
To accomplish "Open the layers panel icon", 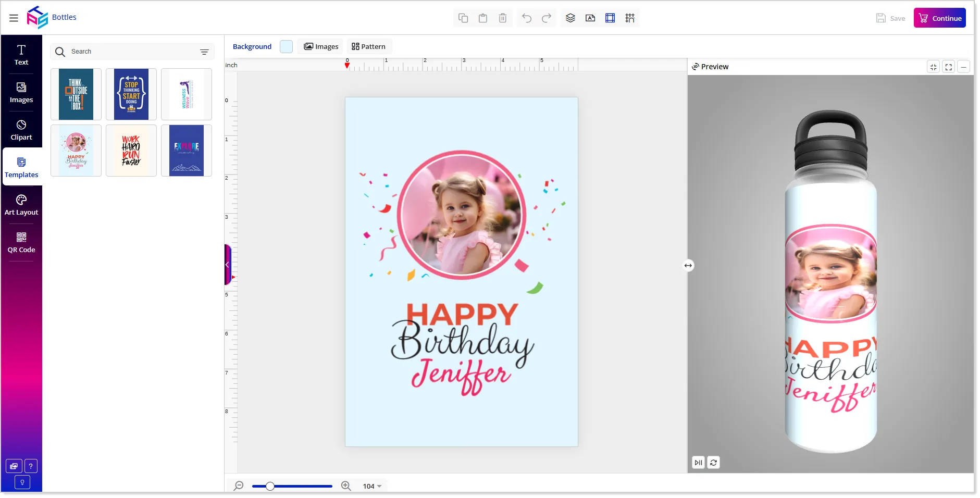I will (570, 18).
